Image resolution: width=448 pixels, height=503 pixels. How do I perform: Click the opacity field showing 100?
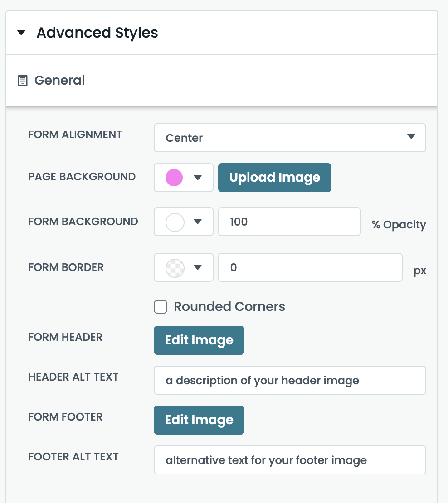coord(289,222)
